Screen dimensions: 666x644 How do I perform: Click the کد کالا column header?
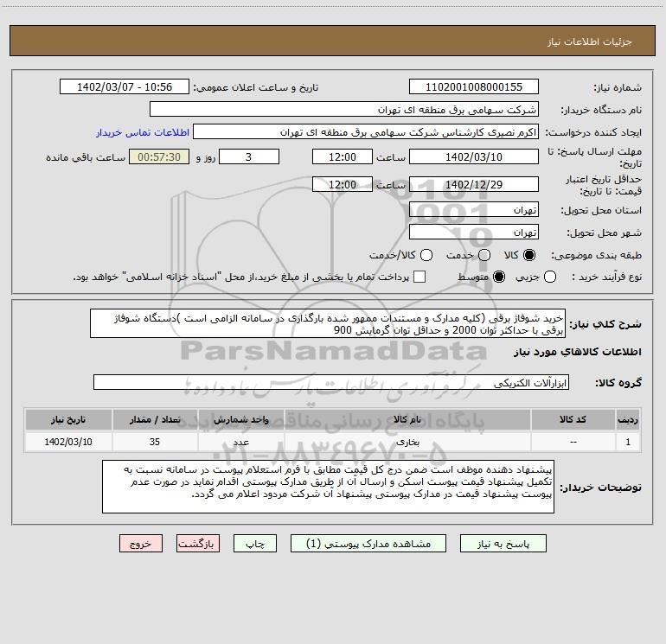[573, 419]
